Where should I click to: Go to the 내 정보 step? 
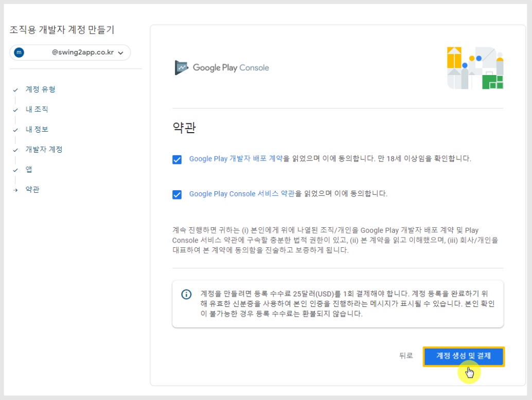point(37,129)
